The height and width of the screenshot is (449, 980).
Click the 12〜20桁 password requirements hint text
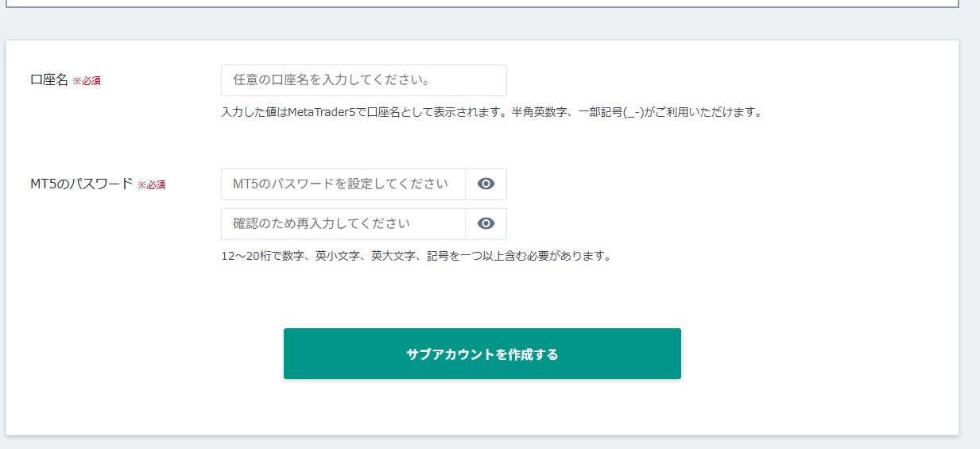(416, 257)
